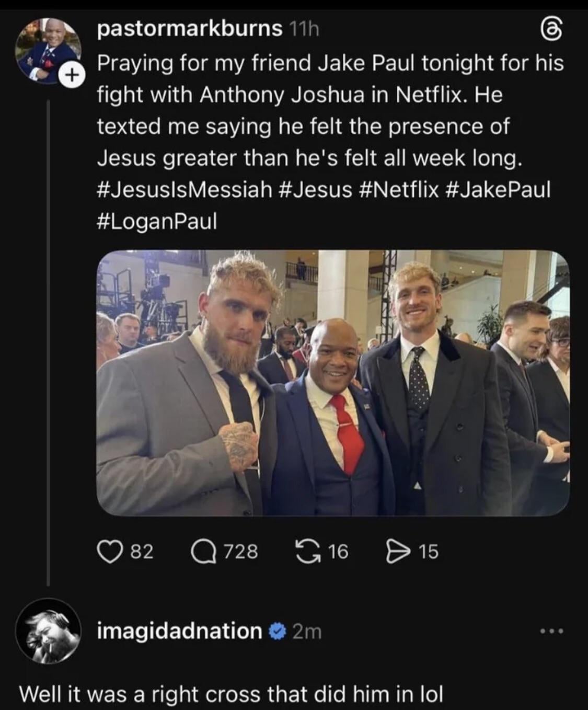Tap the #Netflix hashtag
Image resolution: width=588 pixels, height=710 pixels.
coord(399,189)
